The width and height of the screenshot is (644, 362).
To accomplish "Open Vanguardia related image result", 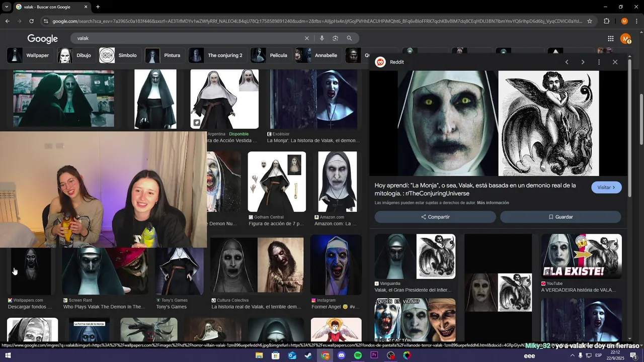I will click(415, 256).
